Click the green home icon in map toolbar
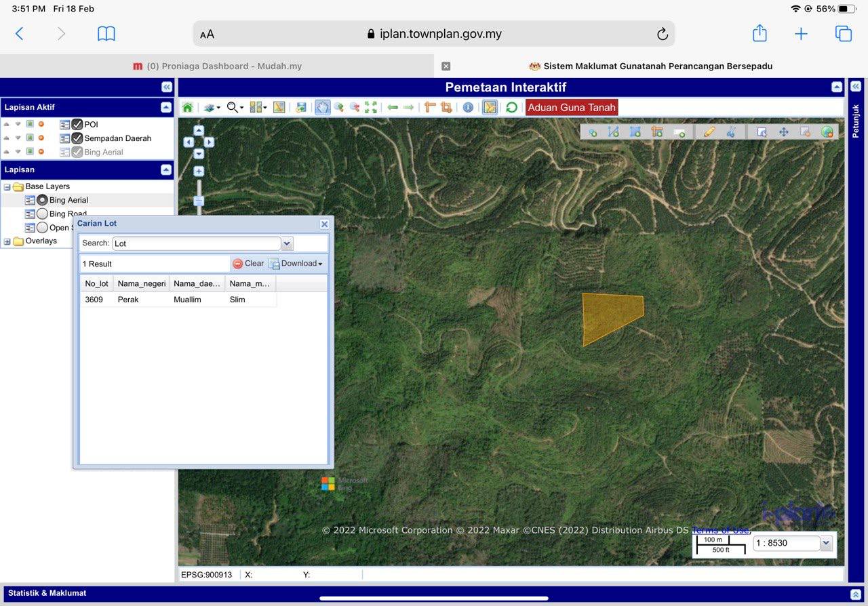This screenshot has height=606, width=868. point(188,107)
